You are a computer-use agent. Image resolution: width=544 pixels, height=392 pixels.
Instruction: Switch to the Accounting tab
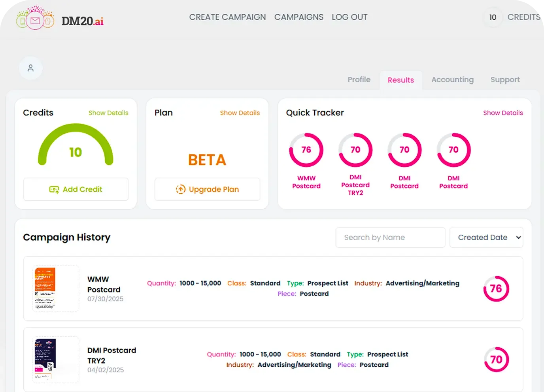452,80
